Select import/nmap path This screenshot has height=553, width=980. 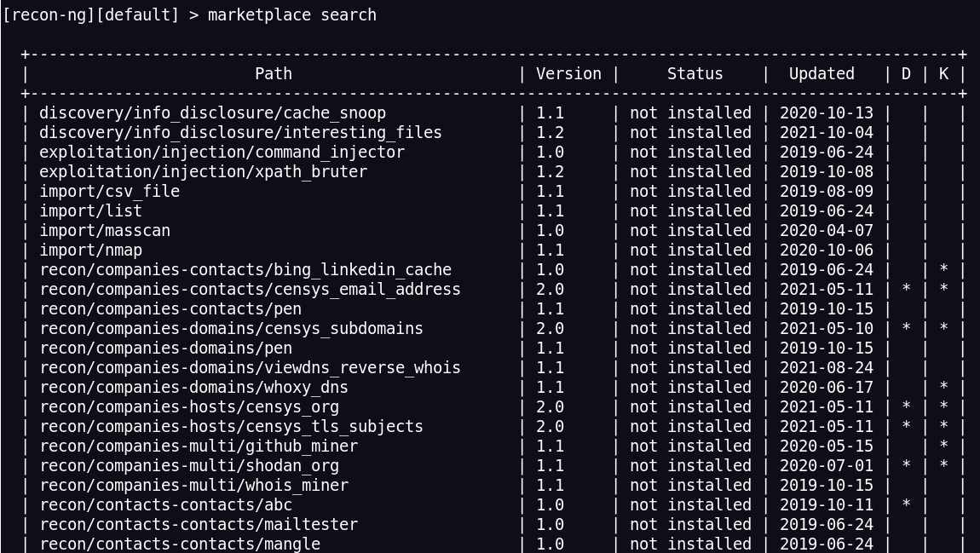tap(90, 250)
